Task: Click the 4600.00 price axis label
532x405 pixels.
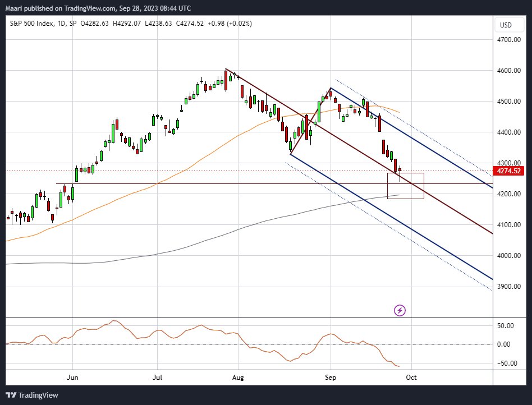Action: point(508,71)
